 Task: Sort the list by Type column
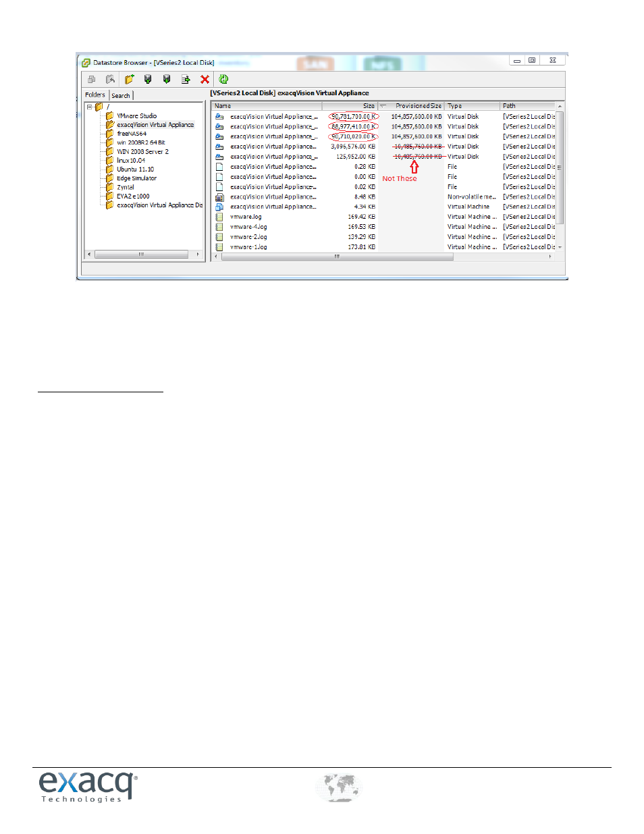click(x=473, y=106)
